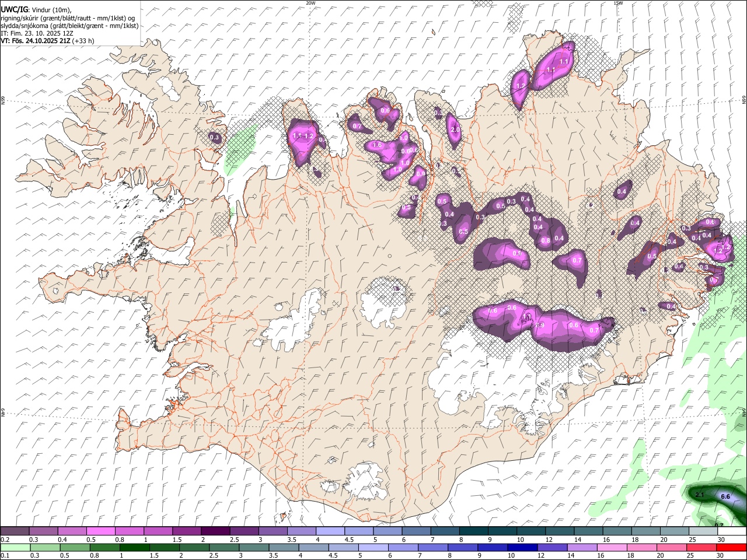Click the 2.0 snowfall value on the north coast
This screenshot has width=747, height=560.
point(455,129)
